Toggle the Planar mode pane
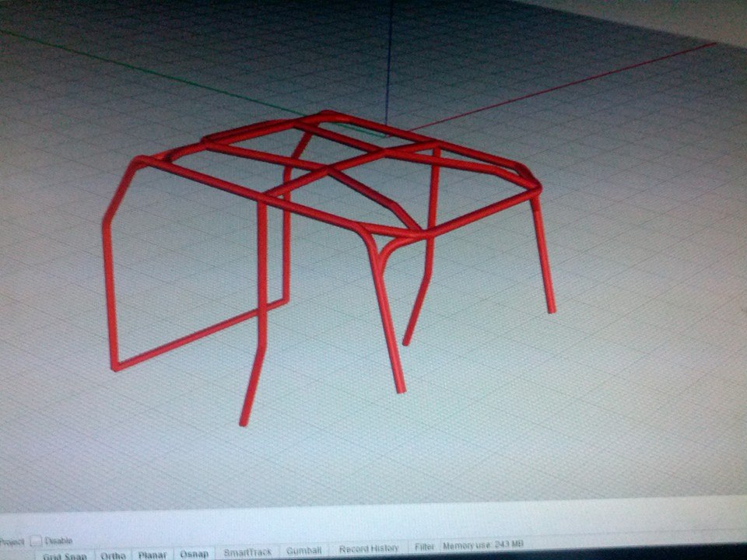 [153, 555]
